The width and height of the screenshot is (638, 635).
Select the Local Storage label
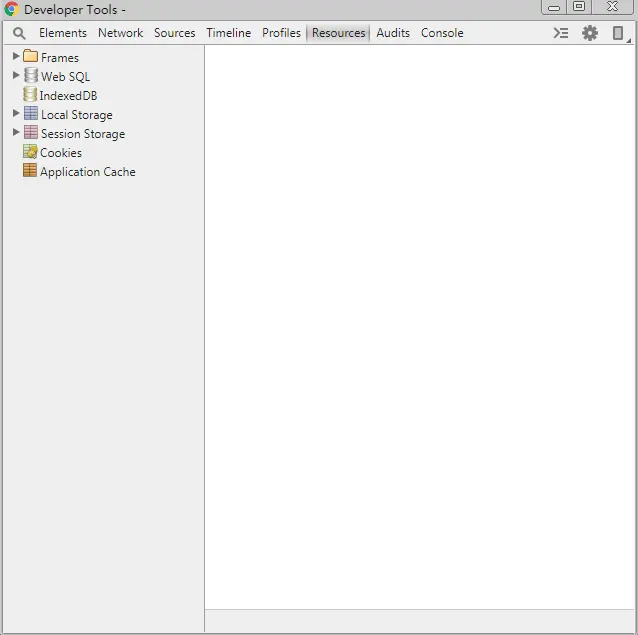click(x=76, y=115)
